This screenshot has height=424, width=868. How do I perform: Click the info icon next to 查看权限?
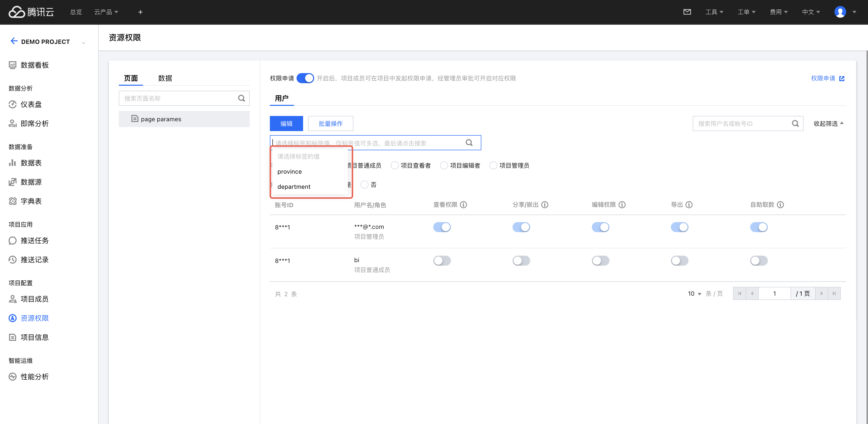point(464,205)
